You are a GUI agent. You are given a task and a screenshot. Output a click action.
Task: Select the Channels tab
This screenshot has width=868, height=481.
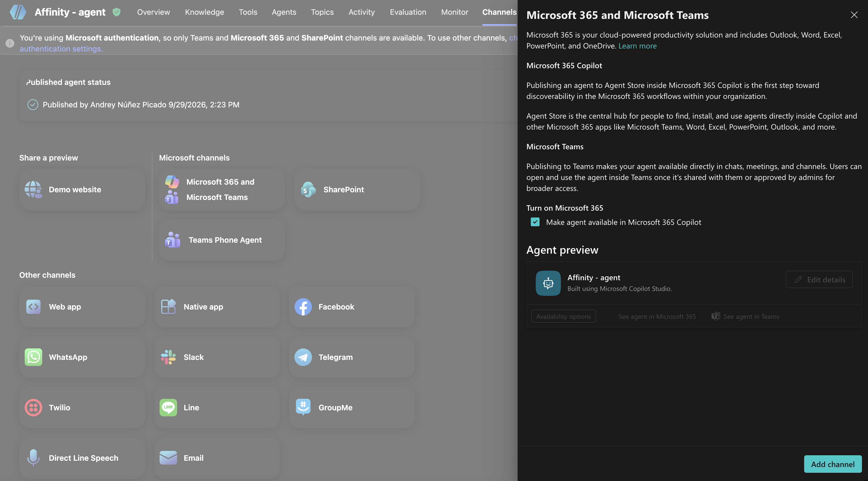(x=499, y=12)
